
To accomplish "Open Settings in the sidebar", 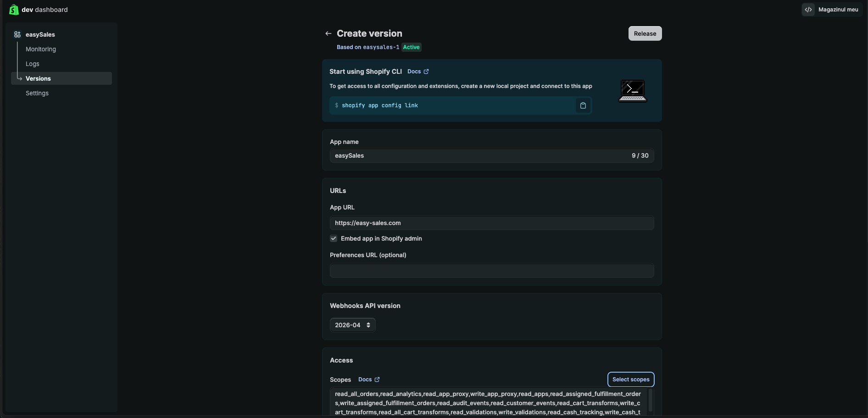I will coord(37,93).
